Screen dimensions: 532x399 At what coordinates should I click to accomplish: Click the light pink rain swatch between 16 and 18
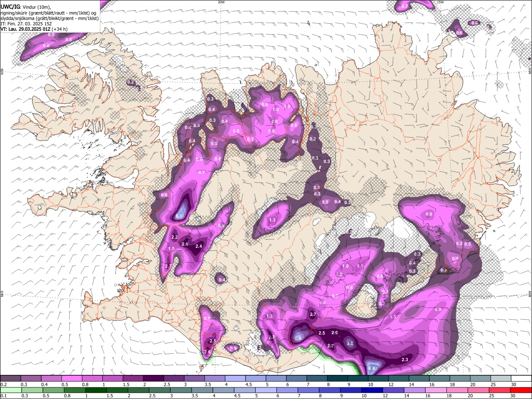[436, 390]
